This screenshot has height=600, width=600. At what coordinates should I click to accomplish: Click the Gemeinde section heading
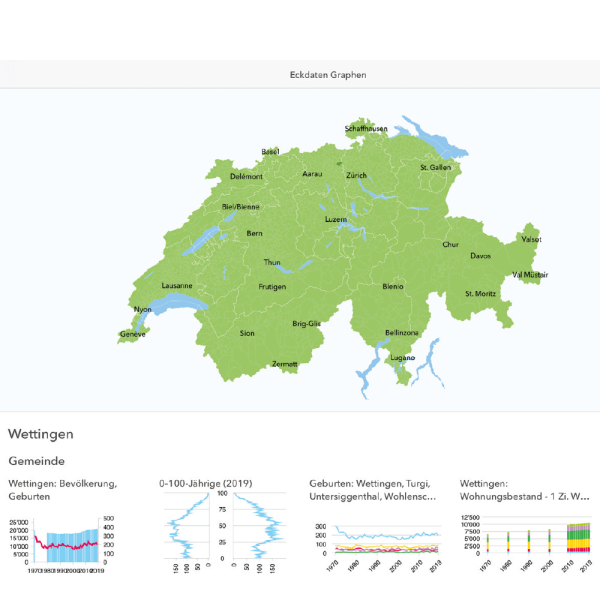coord(36,461)
